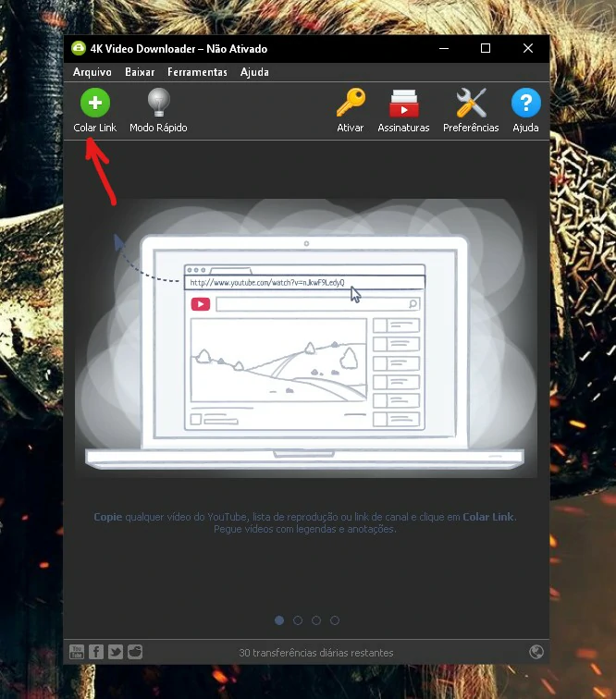The image size is (616, 699).
Task: Click the laptop tutorial illustration
Action: pyautogui.click(x=306, y=338)
